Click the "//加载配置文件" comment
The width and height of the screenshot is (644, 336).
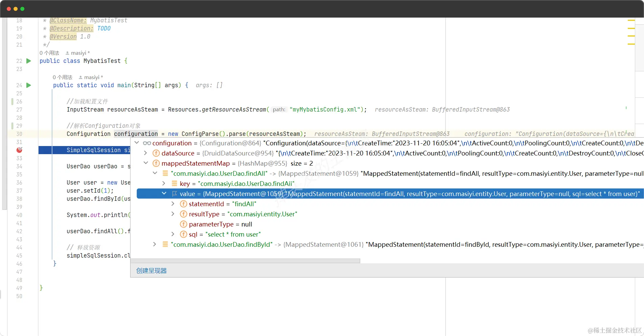[x=88, y=101]
